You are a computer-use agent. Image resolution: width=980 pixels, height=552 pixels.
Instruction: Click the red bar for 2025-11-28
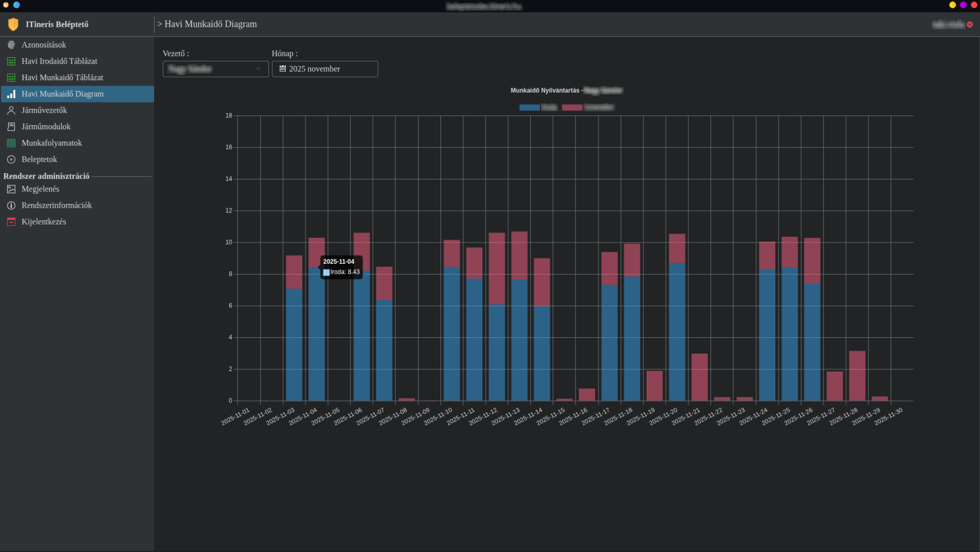pos(857,376)
